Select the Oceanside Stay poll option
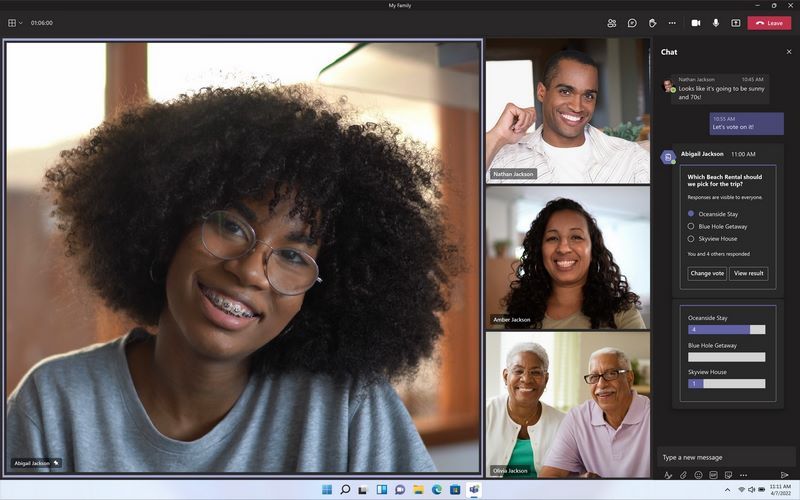This screenshot has height=500, width=800. pos(691,214)
